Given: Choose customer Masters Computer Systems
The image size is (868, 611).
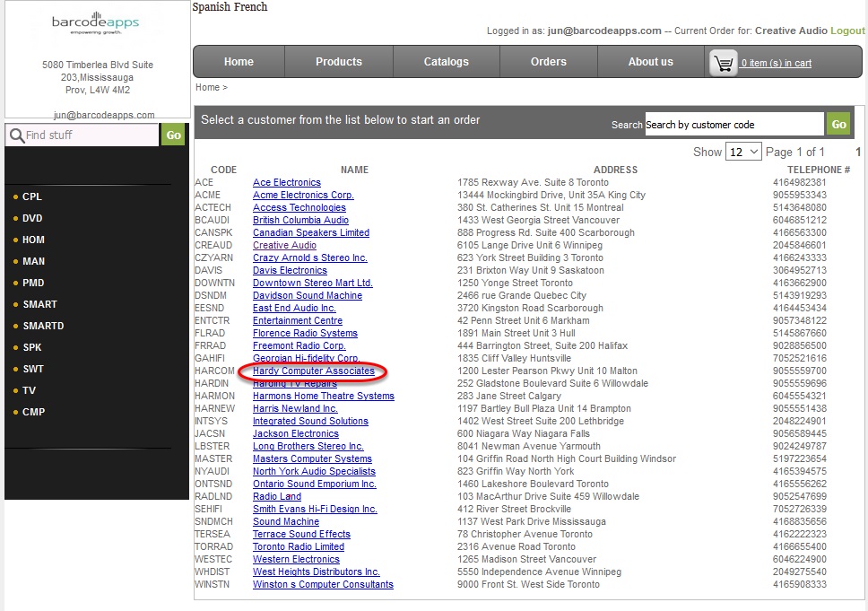Looking at the screenshot, I should click(x=312, y=458).
